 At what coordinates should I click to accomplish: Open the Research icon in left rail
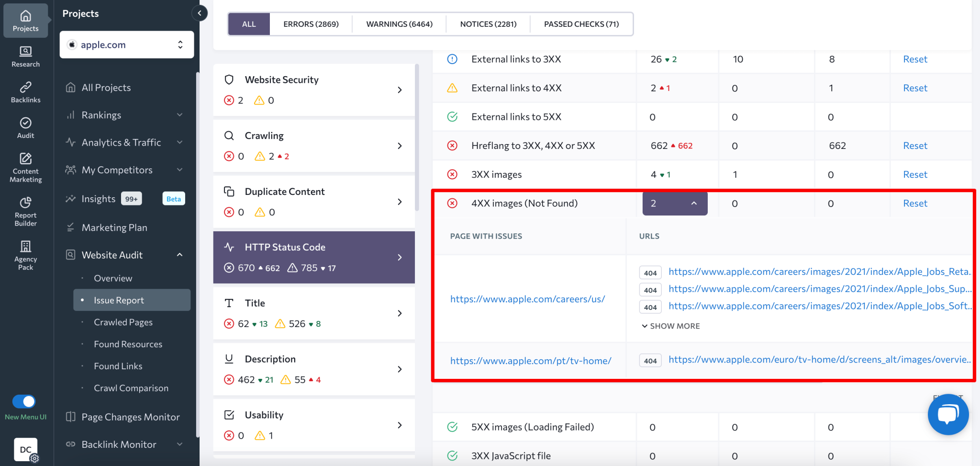coord(25,57)
